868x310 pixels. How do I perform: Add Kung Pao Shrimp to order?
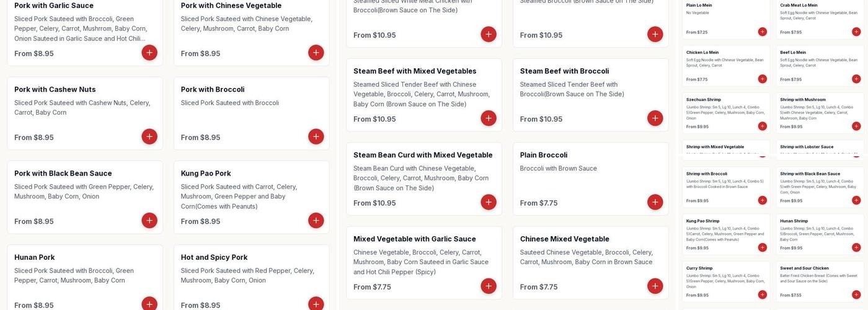point(763,247)
